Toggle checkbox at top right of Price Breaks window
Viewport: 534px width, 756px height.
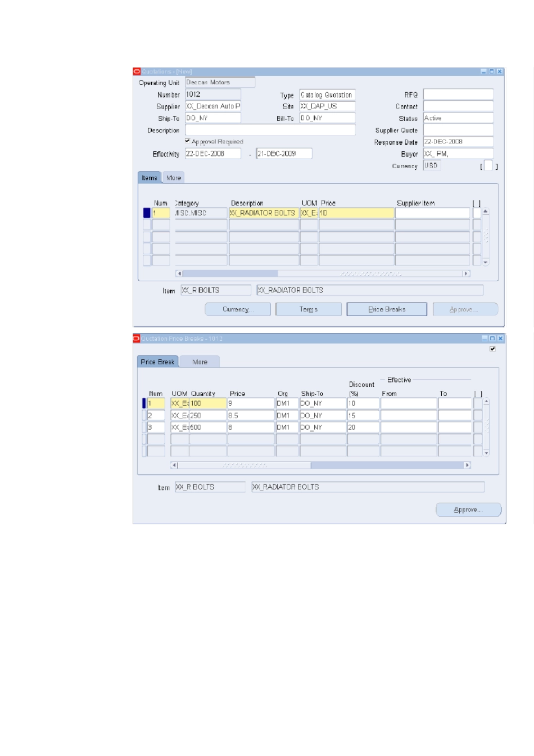point(492,349)
